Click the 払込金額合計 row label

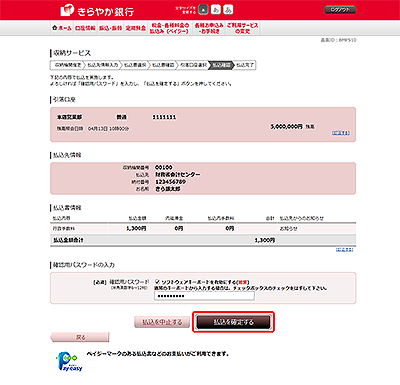click(68, 240)
